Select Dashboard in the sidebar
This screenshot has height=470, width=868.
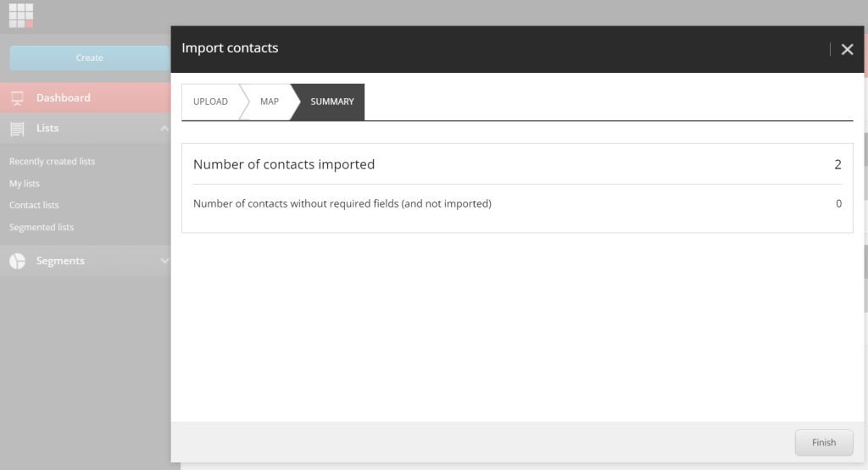click(x=63, y=98)
